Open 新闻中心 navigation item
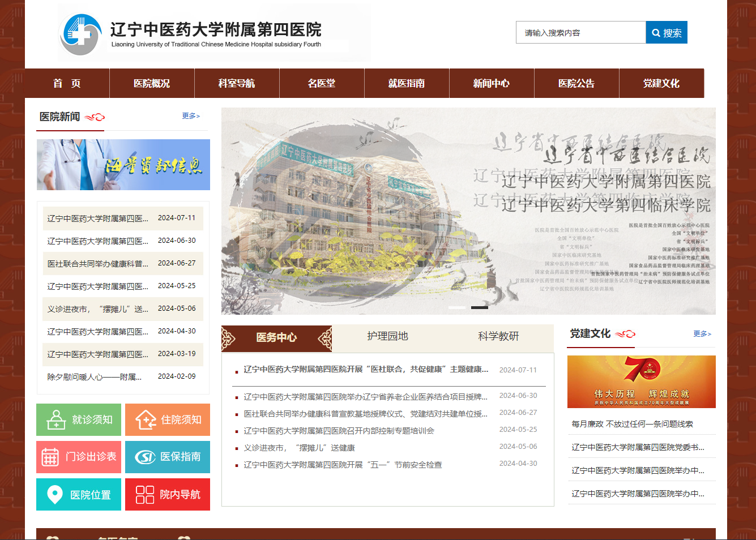 [x=492, y=83]
